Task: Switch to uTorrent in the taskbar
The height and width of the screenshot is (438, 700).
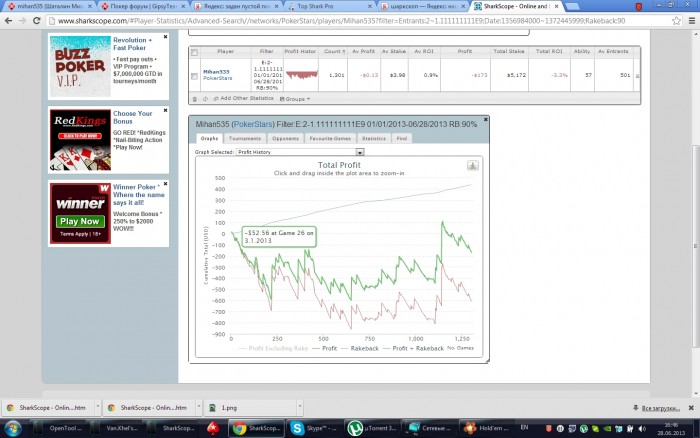Action: 372,429
